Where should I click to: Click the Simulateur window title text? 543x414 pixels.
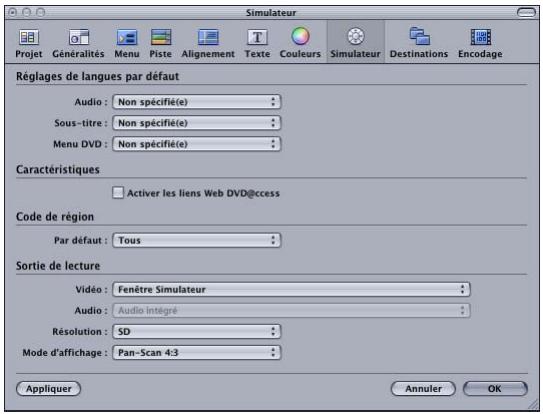[x=271, y=13]
